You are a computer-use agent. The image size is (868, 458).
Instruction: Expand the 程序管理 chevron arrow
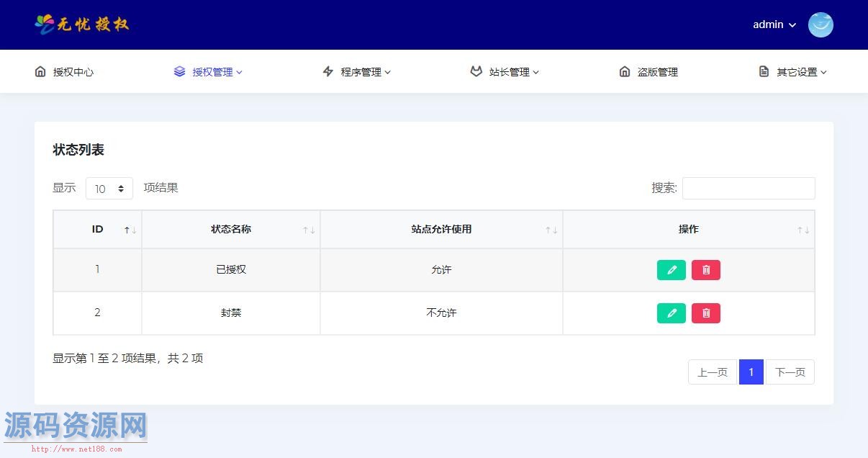pyautogui.click(x=387, y=72)
